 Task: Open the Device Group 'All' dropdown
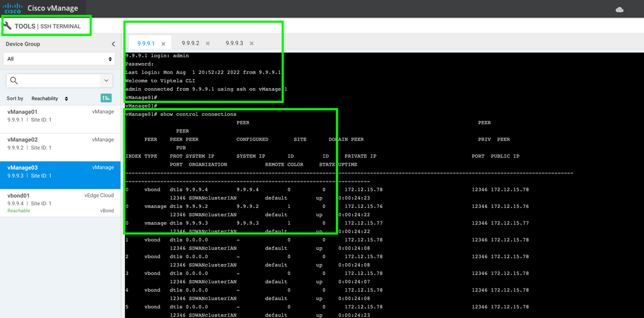[60, 59]
